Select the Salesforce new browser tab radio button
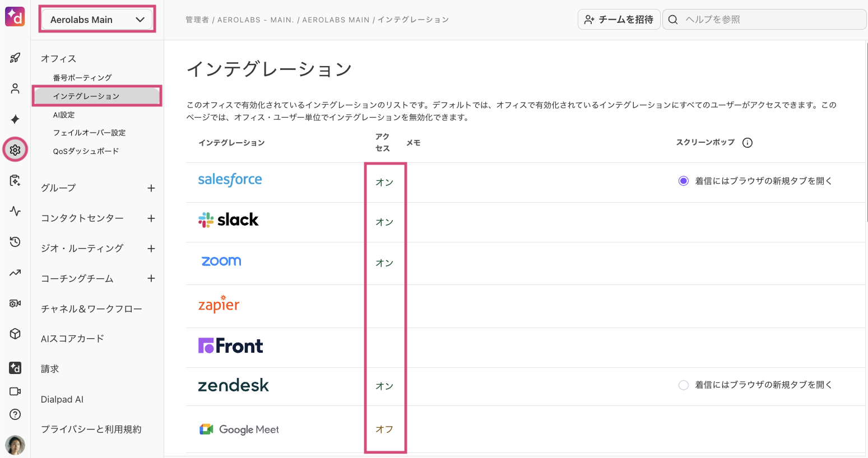The width and height of the screenshot is (868, 458). [x=683, y=180]
